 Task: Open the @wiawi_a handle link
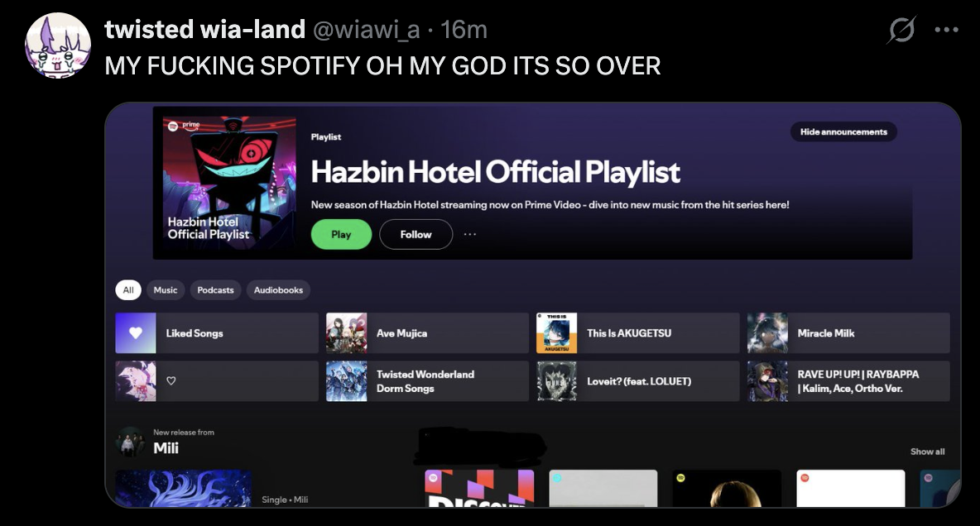[366, 30]
